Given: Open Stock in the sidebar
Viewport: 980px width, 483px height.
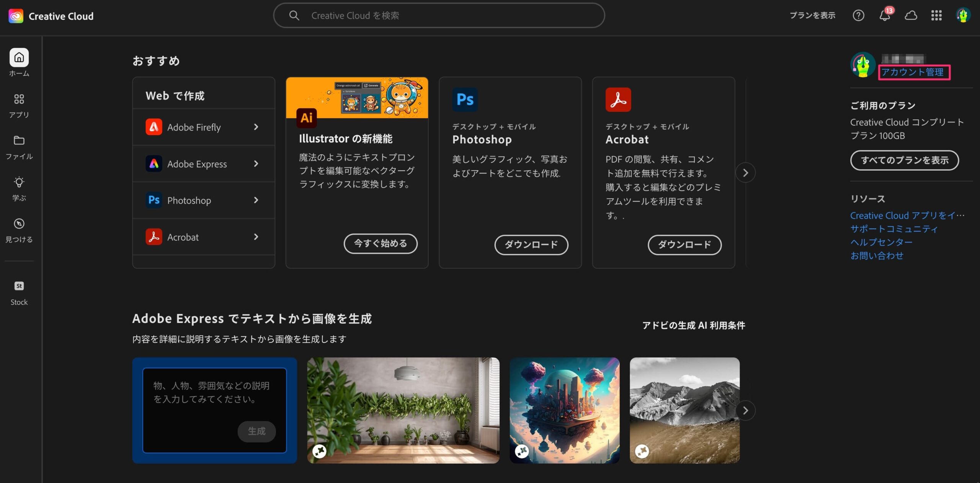Looking at the screenshot, I should pyautogui.click(x=19, y=294).
